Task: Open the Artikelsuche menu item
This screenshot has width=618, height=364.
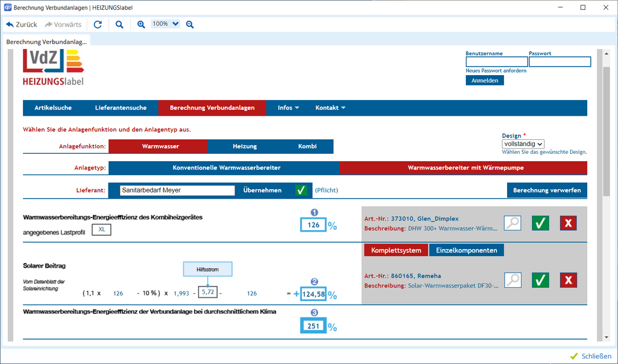Action: tap(53, 108)
